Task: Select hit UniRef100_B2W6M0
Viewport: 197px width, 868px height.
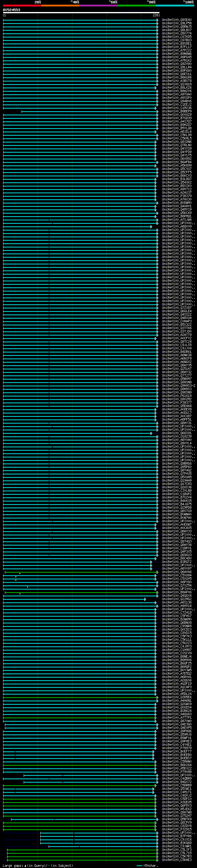Action: (x=177, y=619)
